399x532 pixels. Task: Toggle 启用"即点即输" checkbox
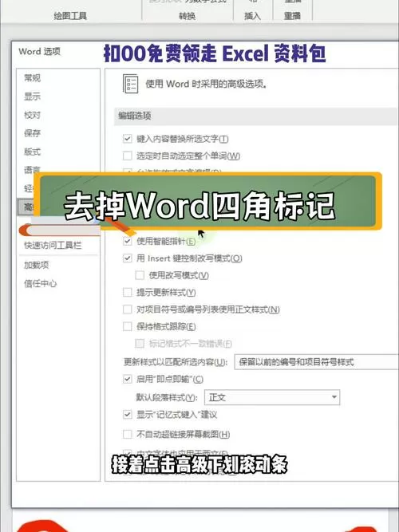(x=128, y=379)
